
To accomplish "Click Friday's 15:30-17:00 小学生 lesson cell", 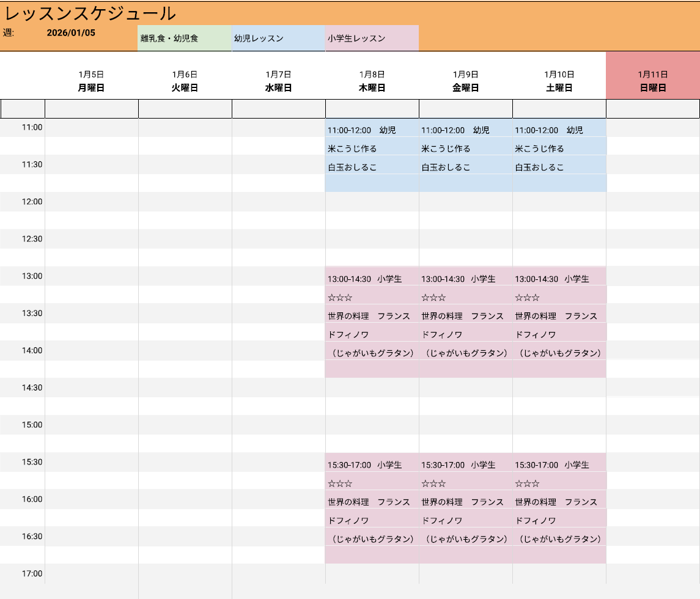I will [x=465, y=465].
